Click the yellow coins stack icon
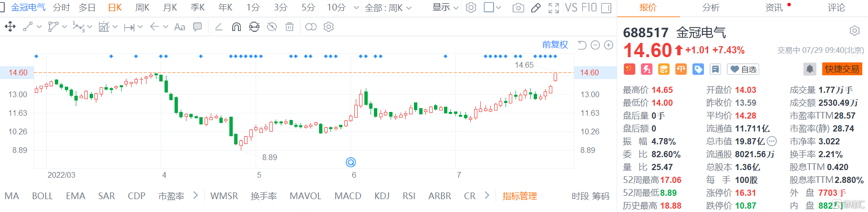 tap(663, 69)
